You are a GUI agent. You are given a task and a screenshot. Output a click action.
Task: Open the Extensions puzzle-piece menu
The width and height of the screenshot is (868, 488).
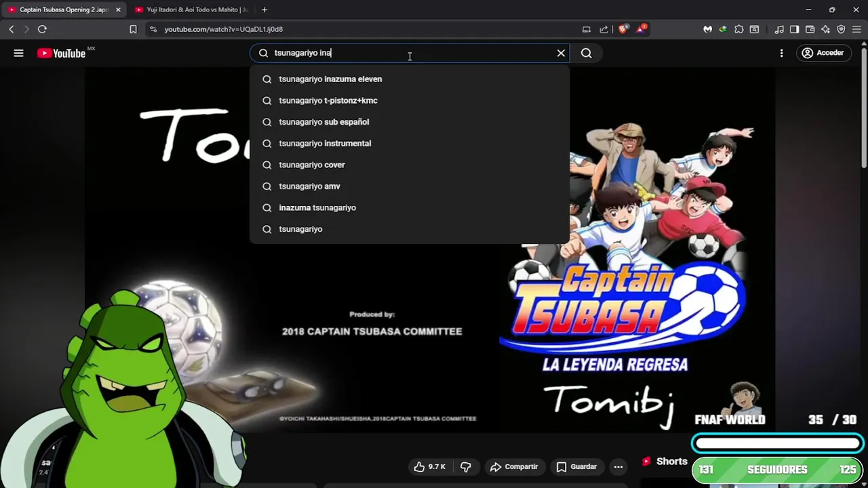[x=739, y=29]
